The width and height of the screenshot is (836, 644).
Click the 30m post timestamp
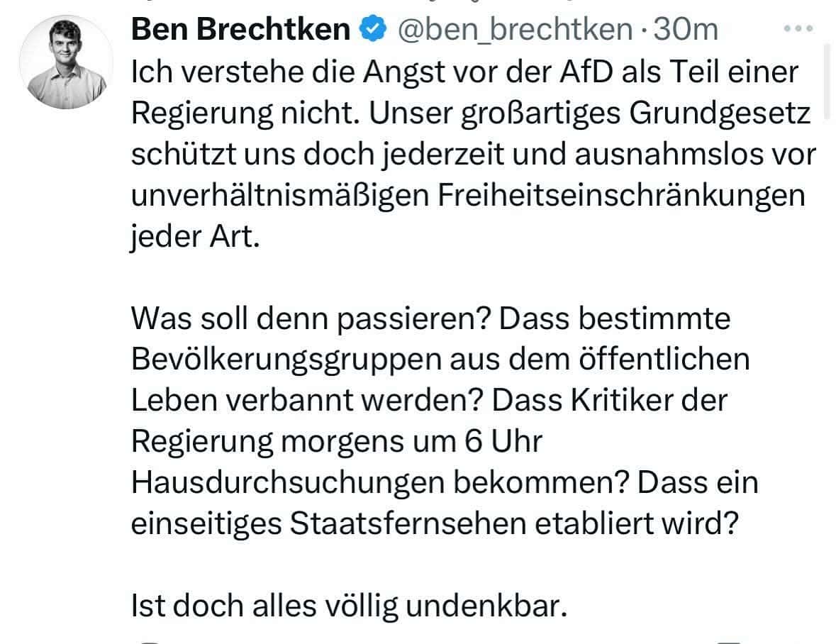(x=686, y=29)
